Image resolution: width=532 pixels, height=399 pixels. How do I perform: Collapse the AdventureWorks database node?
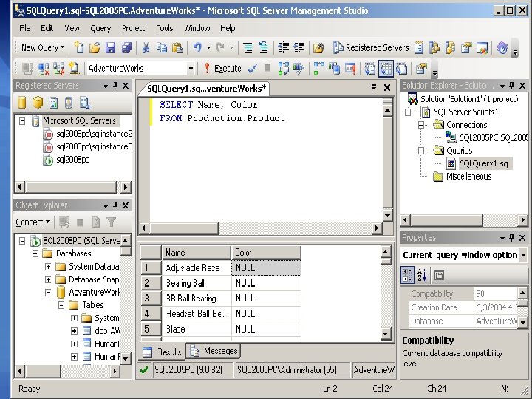48,293
